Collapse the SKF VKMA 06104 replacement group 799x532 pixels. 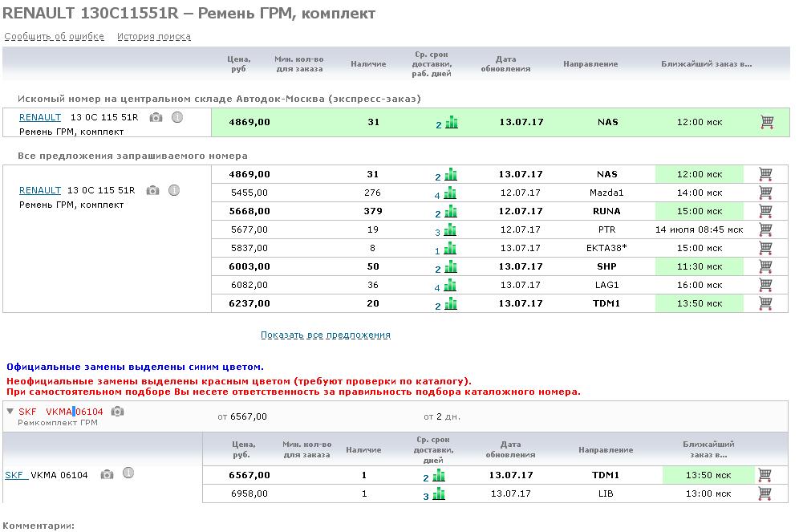[10, 412]
